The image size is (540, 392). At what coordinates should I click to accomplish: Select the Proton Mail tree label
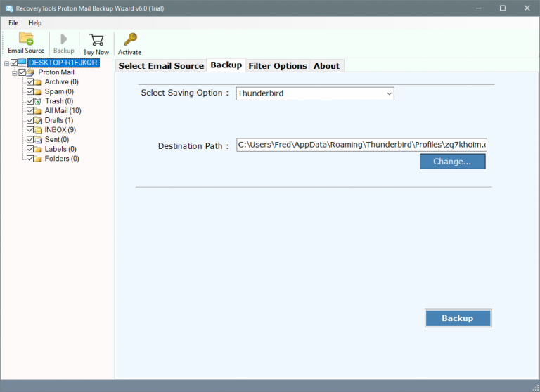pos(56,72)
